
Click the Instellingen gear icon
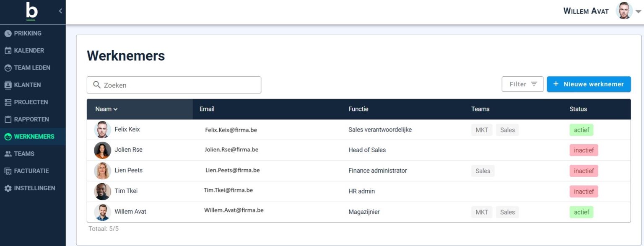click(x=8, y=189)
